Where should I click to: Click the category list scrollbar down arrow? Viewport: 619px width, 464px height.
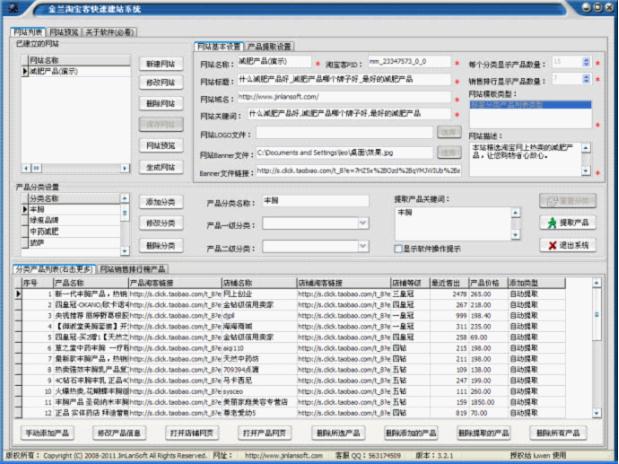point(125,251)
